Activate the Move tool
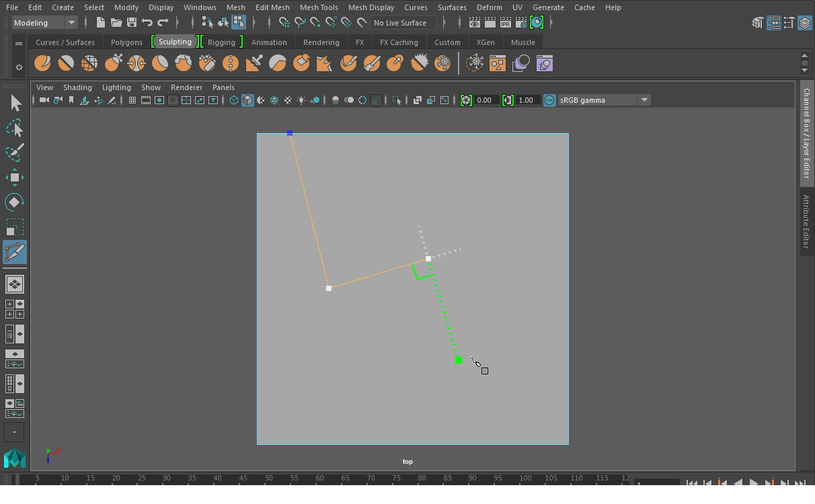The image size is (815, 504). tap(15, 177)
